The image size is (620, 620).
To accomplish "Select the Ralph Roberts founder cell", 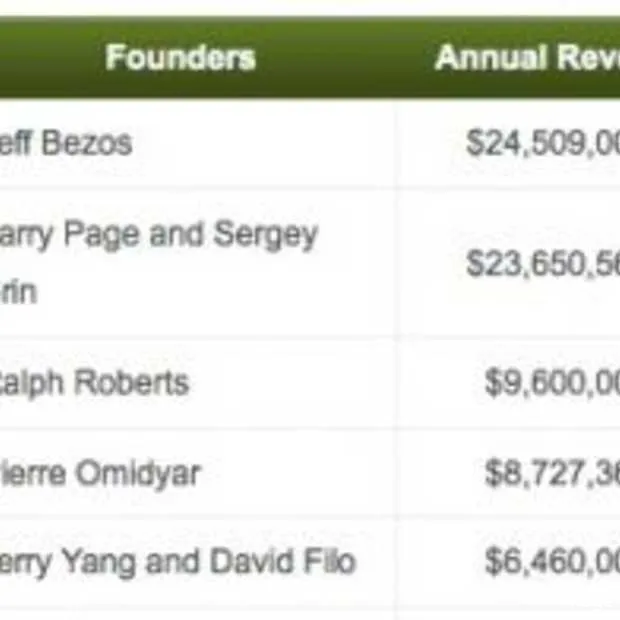I will tap(94, 382).
